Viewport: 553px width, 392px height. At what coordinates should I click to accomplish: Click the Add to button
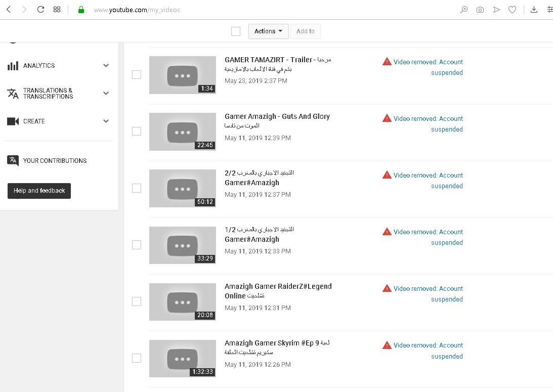tap(306, 31)
